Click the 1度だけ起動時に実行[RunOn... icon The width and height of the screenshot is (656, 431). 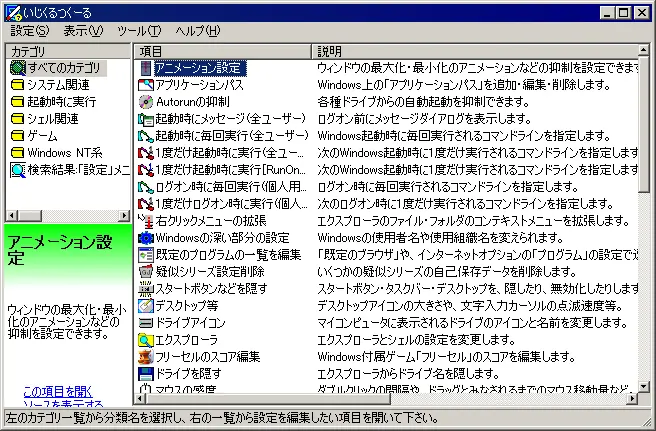[x=146, y=170]
